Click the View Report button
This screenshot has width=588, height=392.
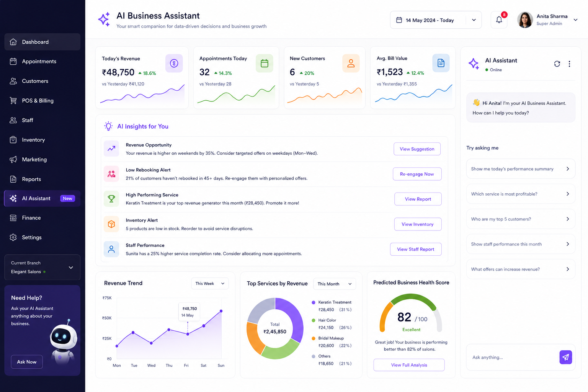click(418, 199)
